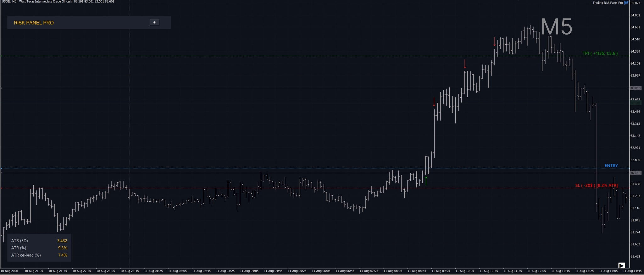Select the TP1 (+113$; 1:5.6) label
The height and width of the screenshot is (275, 644).
pyautogui.click(x=600, y=54)
